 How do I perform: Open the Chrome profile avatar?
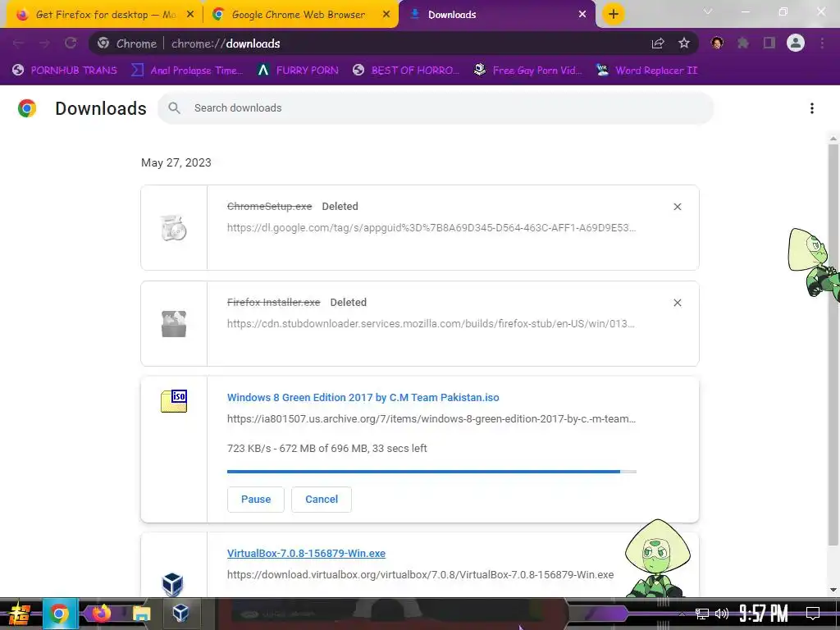point(796,43)
